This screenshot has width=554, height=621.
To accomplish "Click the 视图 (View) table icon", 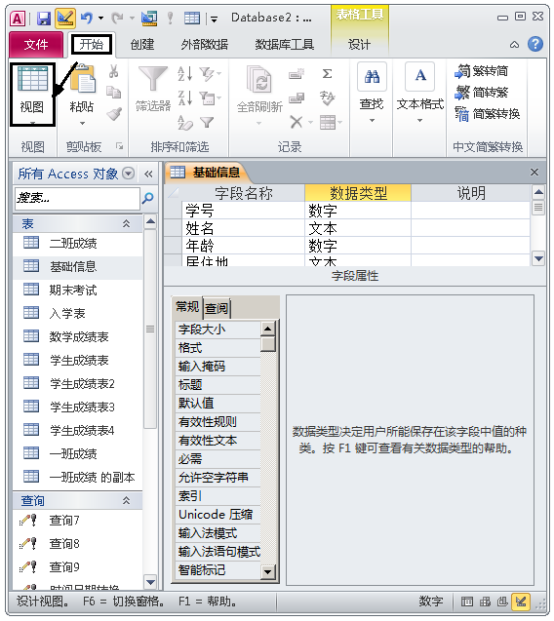I will click(x=32, y=78).
